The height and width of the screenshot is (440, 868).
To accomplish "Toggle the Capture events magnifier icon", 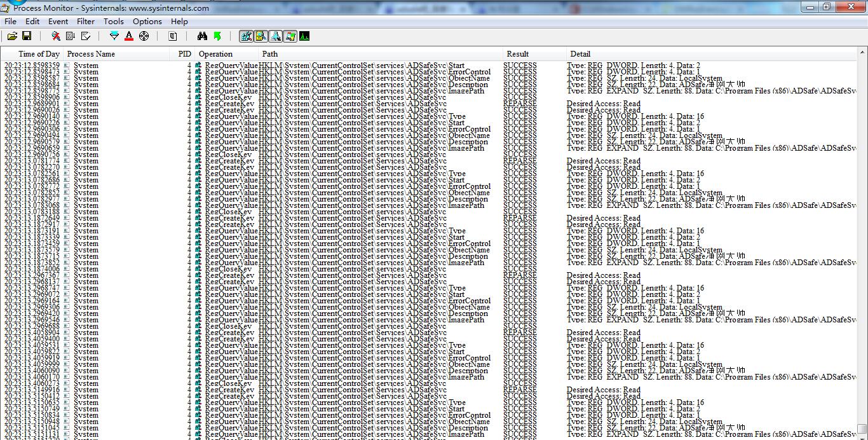I will (x=56, y=36).
